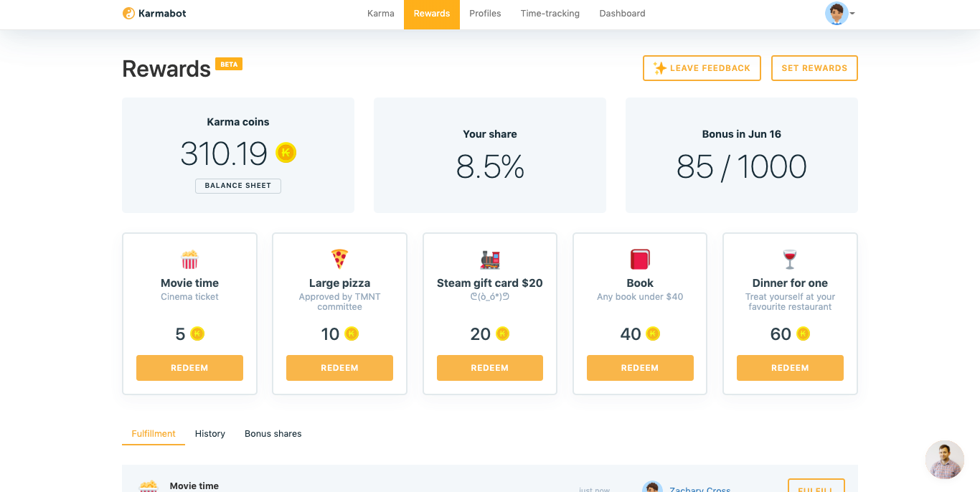Redeem the Steam gift card $20

point(490,368)
